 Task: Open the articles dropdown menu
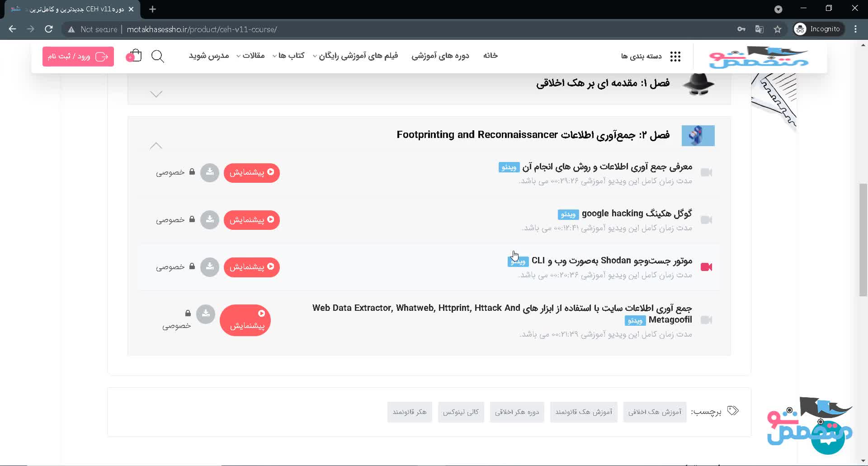tap(250, 56)
